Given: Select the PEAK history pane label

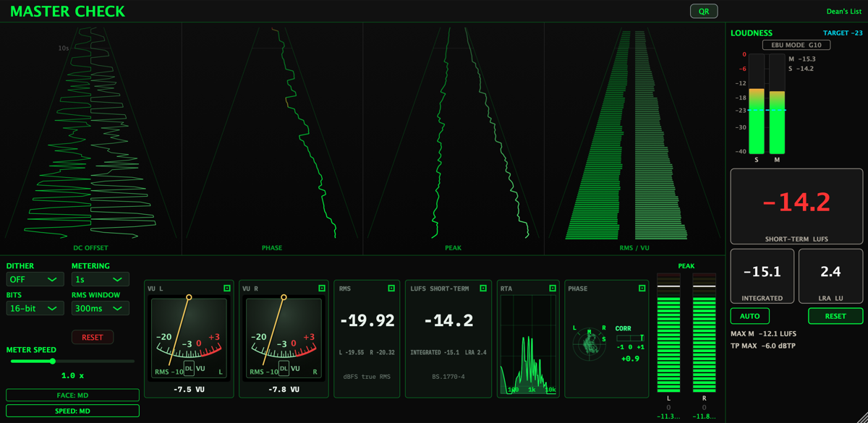Looking at the screenshot, I should coord(454,248).
